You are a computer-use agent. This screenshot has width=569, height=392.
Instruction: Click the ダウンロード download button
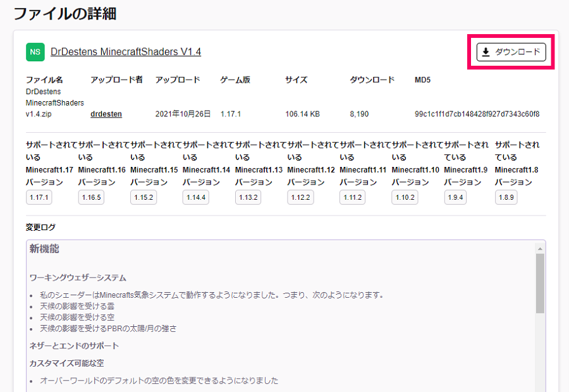click(x=511, y=52)
